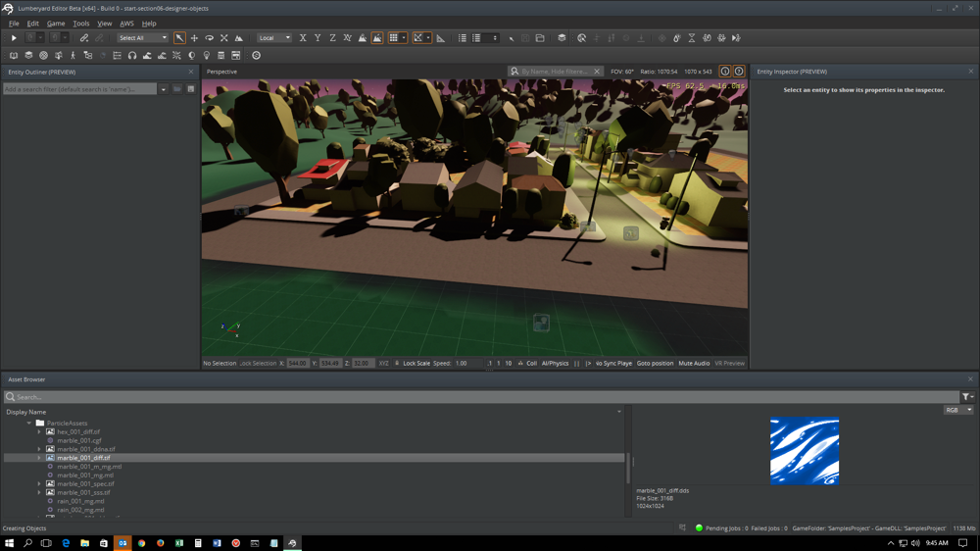This screenshot has width=980, height=551.
Task: Click the link object chain icon
Action: click(x=83, y=38)
